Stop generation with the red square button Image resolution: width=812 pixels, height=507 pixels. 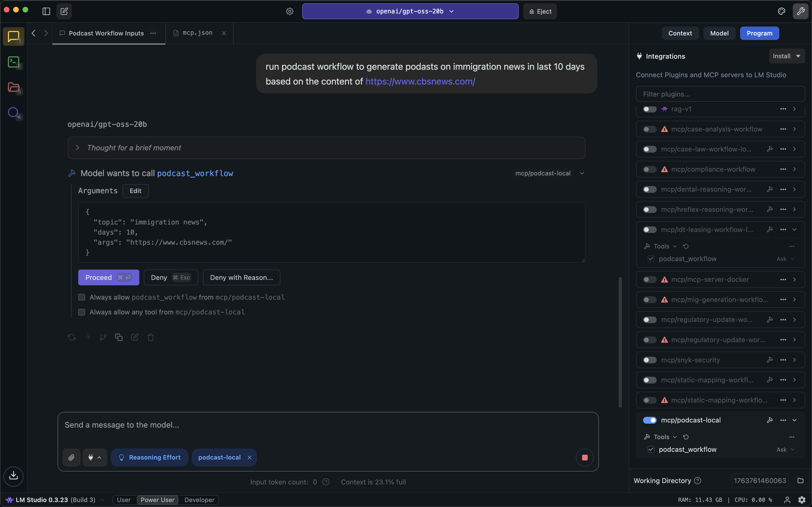(x=585, y=457)
